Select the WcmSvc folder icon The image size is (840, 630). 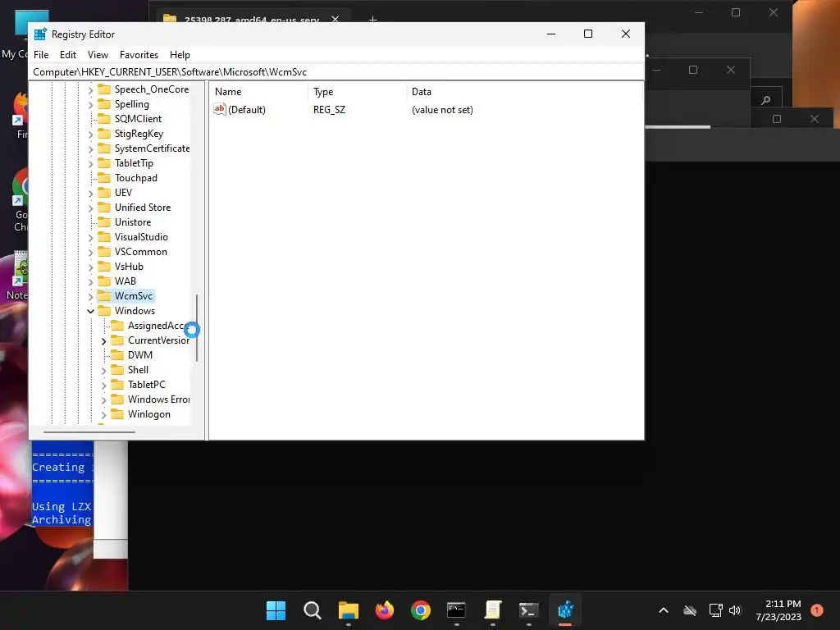[x=104, y=295]
